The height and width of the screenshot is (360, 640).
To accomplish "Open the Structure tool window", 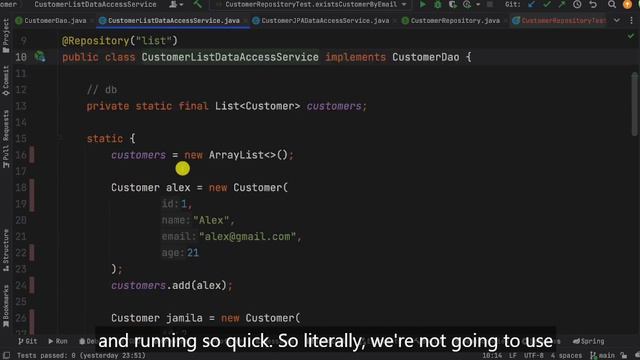I will [6, 250].
